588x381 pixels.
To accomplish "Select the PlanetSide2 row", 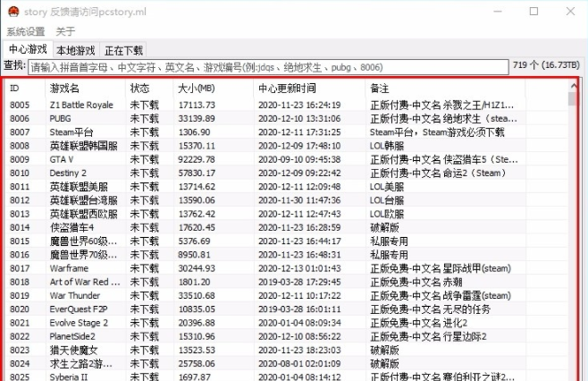I will click(287, 336).
